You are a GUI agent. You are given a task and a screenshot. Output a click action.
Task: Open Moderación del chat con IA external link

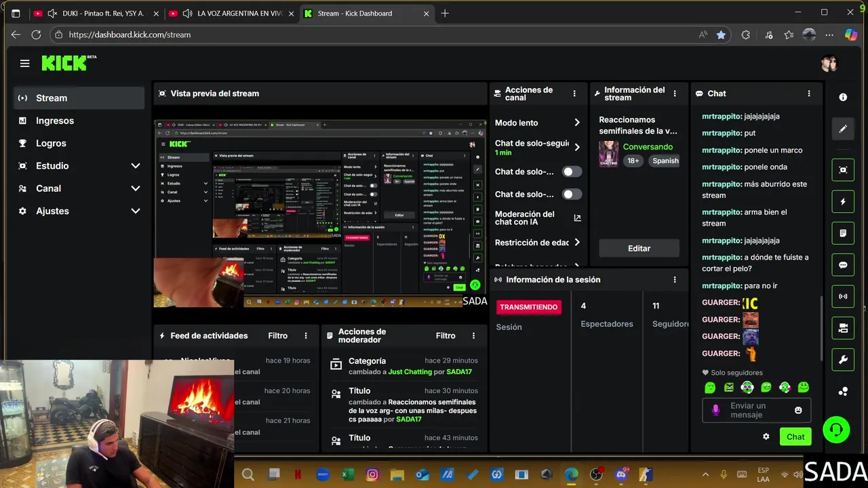pyautogui.click(x=577, y=218)
